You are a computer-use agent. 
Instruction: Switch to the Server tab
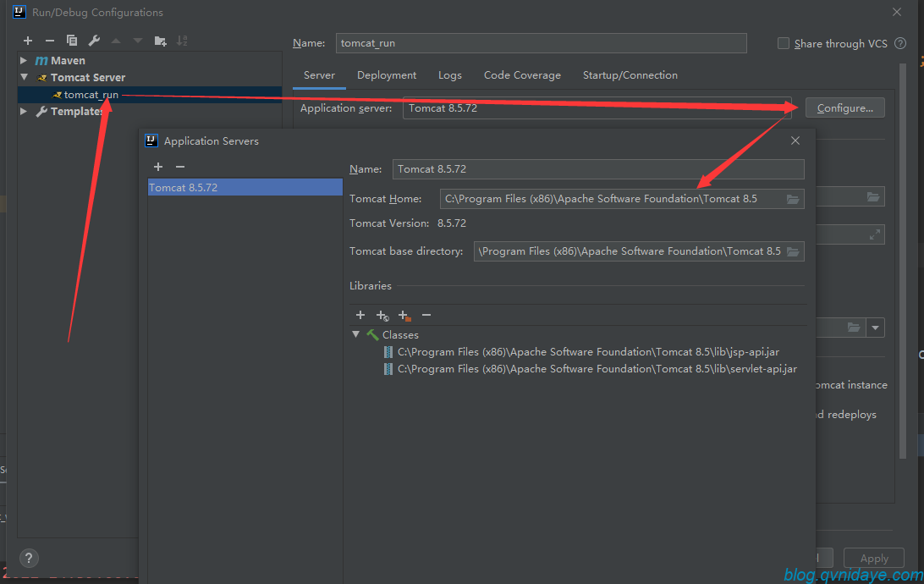coord(319,75)
